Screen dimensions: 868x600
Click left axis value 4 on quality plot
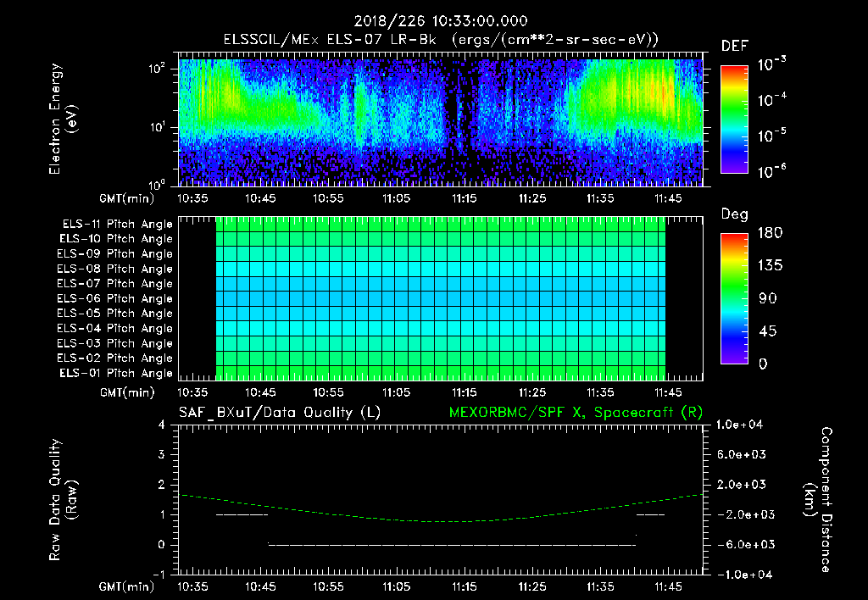[x=161, y=425]
